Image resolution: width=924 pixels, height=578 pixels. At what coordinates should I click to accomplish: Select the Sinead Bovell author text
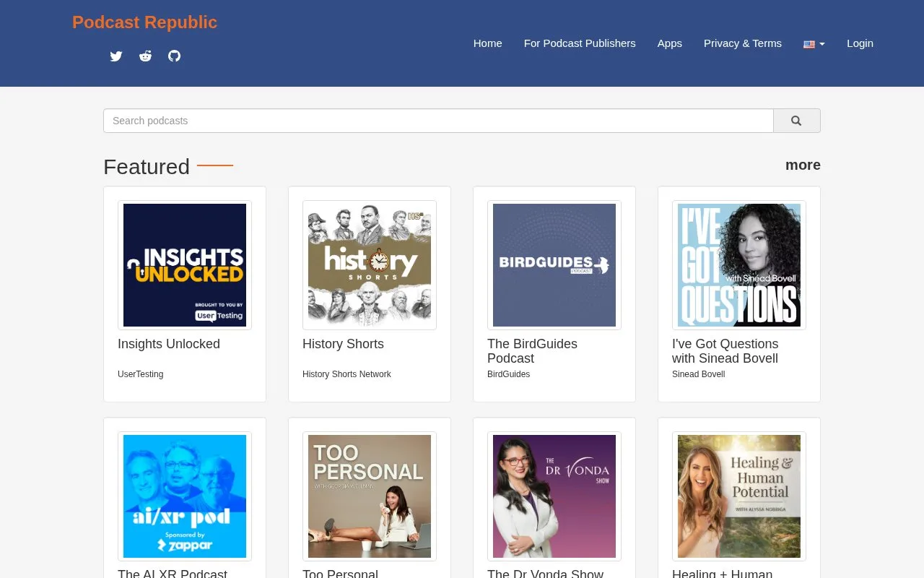(698, 374)
